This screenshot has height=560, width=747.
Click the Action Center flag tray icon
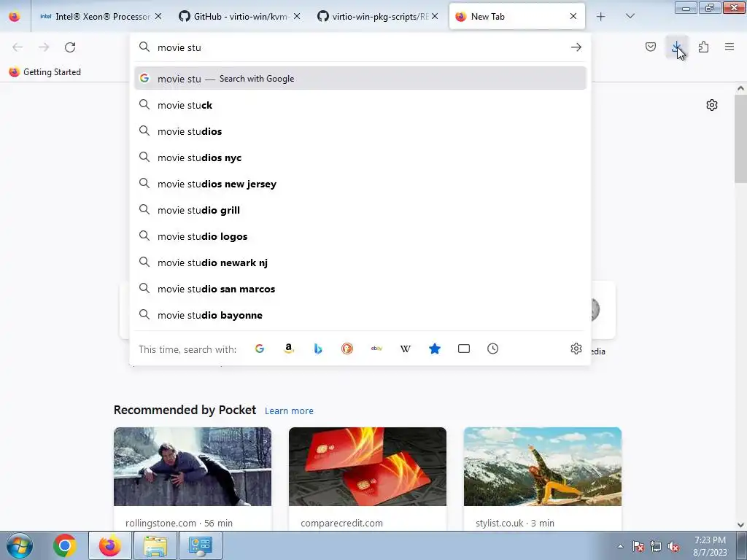(x=638, y=547)
